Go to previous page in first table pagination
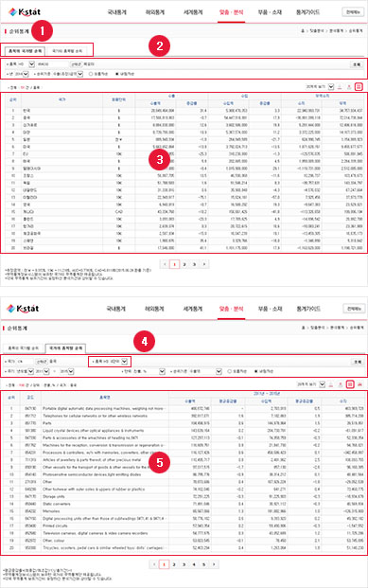The width and height of the screenshot is (368, 588). pyautogui.click(x=165, y=264)
